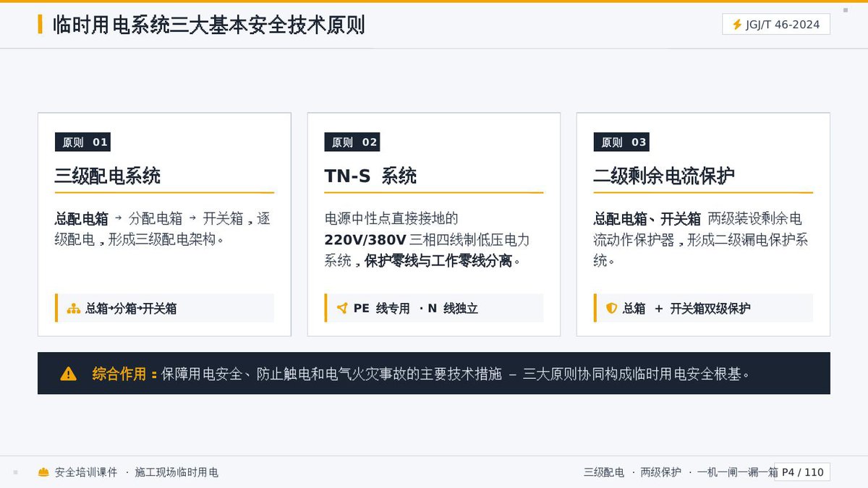Click the footer text 两级保护
Image resolution: width=868 pixels, height=488 pixels.
tap(660, 472)
